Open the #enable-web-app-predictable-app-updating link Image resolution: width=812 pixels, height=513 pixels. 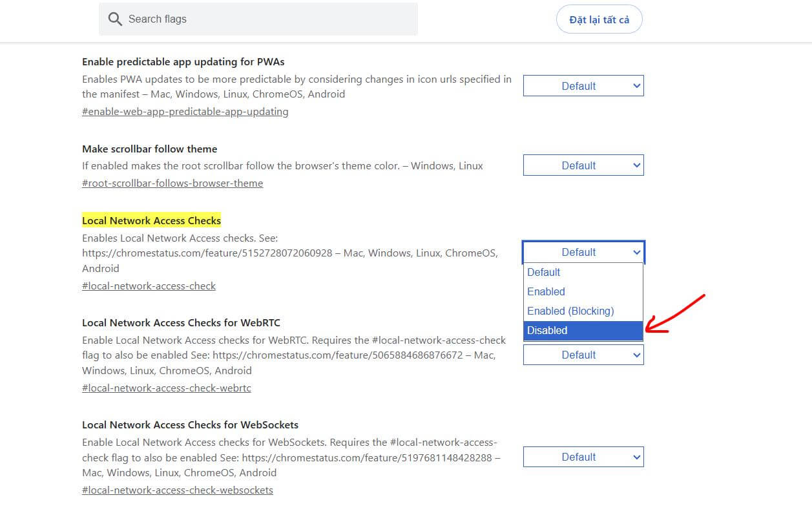185,111
